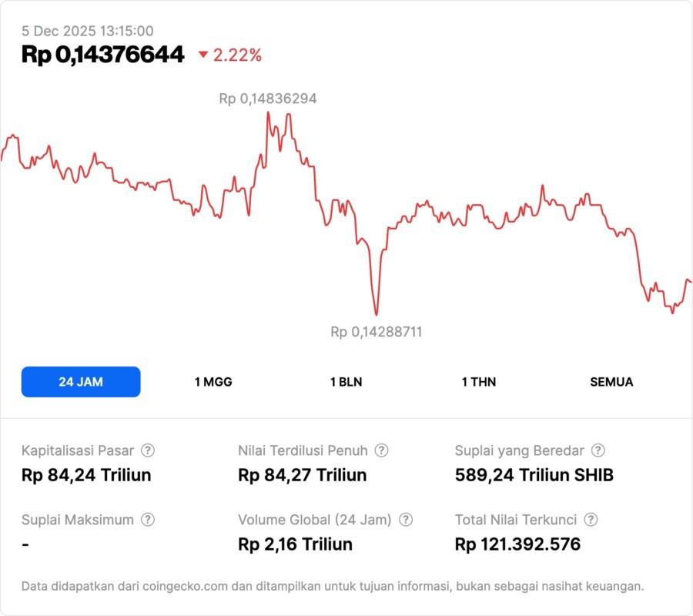Click the current price Rp 0,14376644

103,55
